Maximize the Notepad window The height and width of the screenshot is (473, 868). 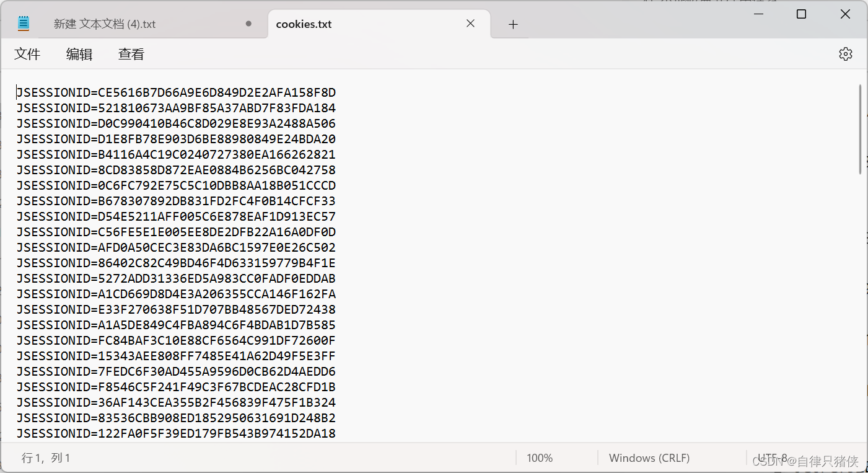[801, 14]
